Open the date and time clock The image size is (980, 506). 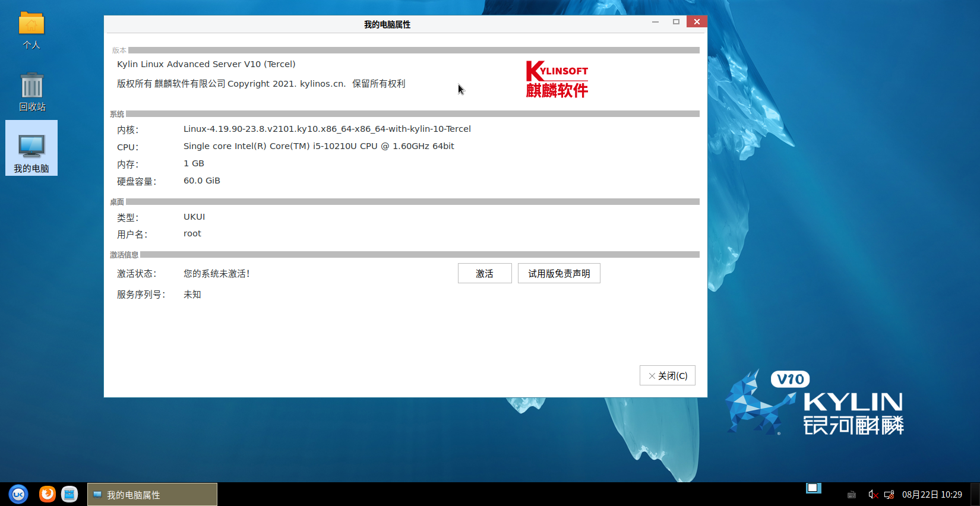pyautogui.click(x=932, y=495)
